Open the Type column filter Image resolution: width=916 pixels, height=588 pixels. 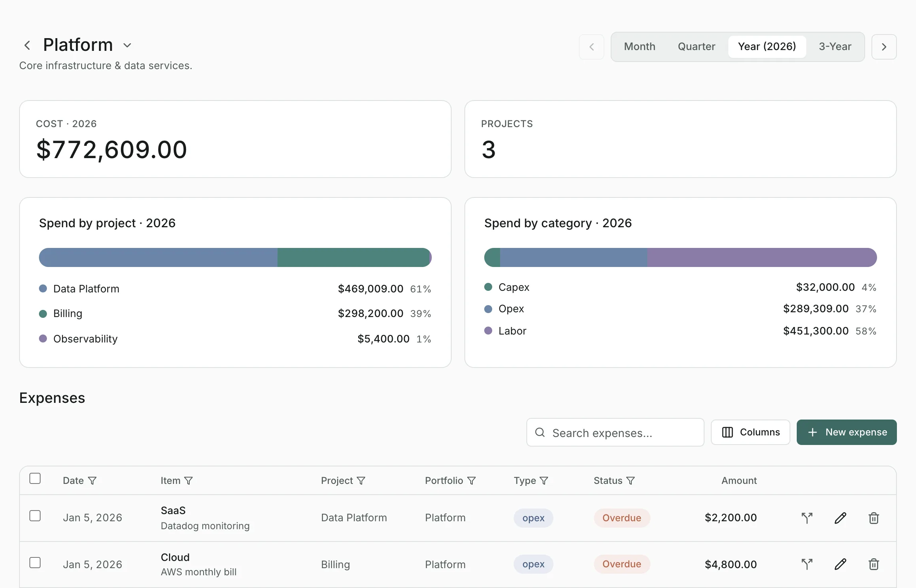pos(544,481)
